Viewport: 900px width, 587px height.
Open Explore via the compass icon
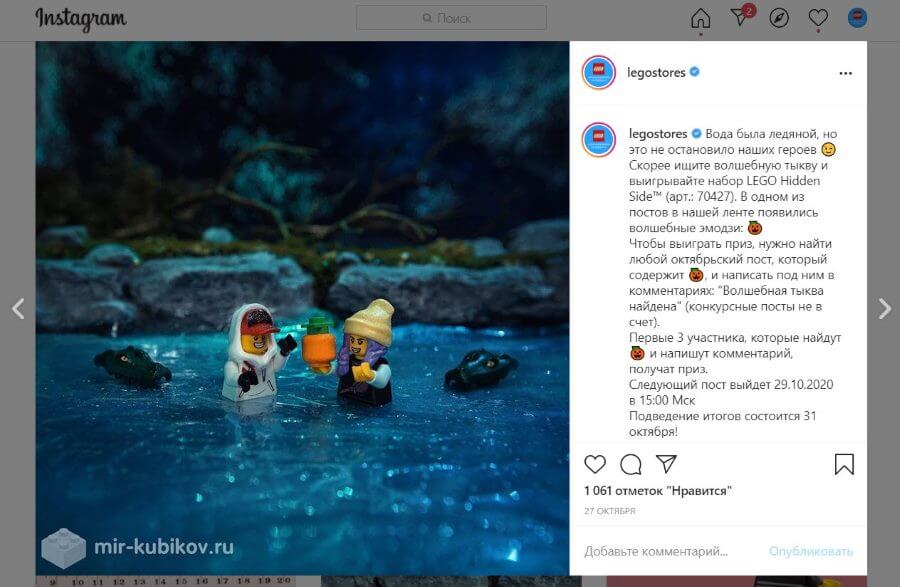pos(779,17)
